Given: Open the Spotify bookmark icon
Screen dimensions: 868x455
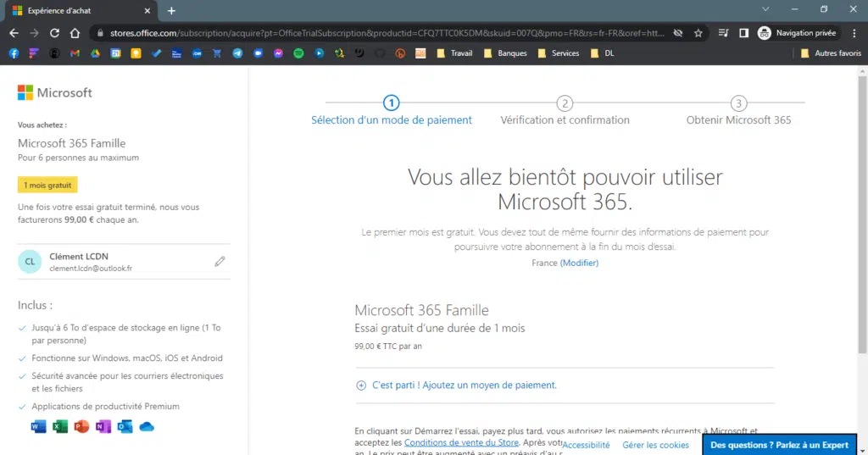Looking at the screenshot, I should click(298, 53).
